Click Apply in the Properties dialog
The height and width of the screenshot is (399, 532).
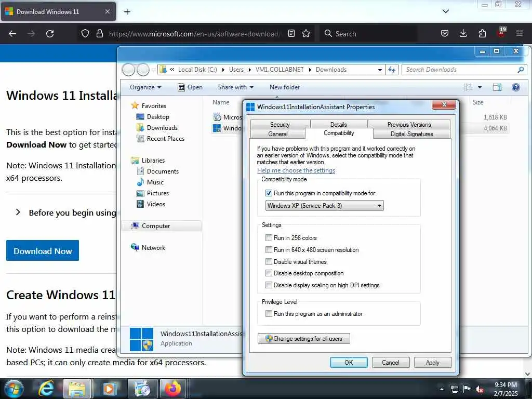click(433, 362)
